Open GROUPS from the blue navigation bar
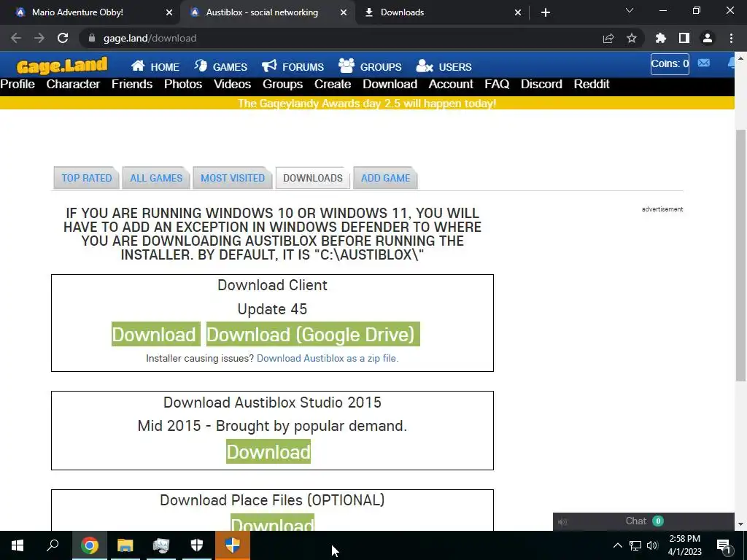Screen dimensions: 747x560 tap(370, 66)
